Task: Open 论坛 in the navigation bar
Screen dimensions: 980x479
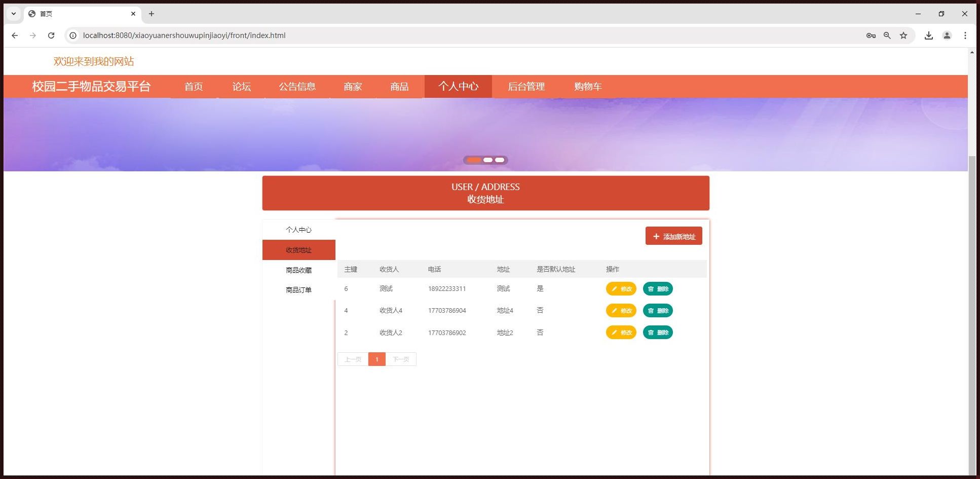Action: click(x=242, y=87)
